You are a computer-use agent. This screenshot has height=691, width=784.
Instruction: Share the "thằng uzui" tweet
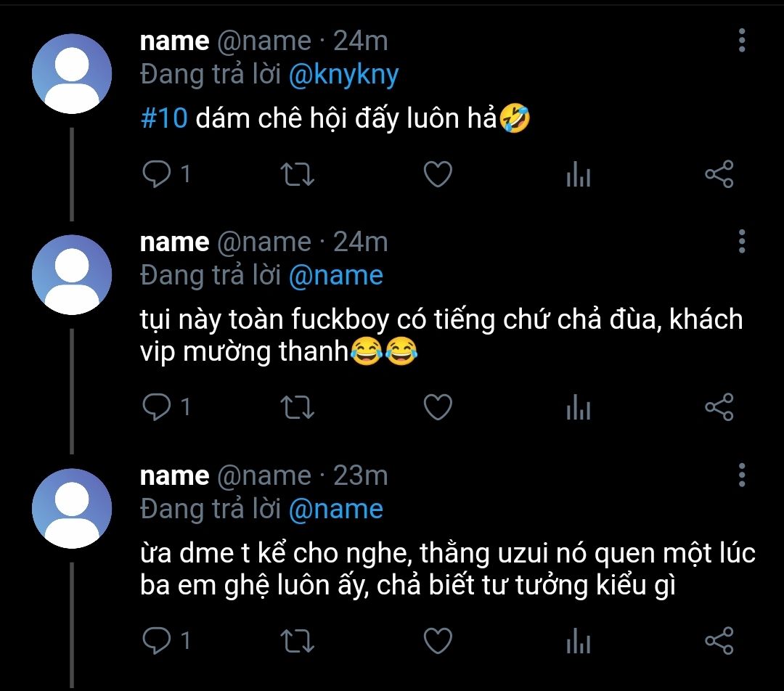[x=719, y=641]
